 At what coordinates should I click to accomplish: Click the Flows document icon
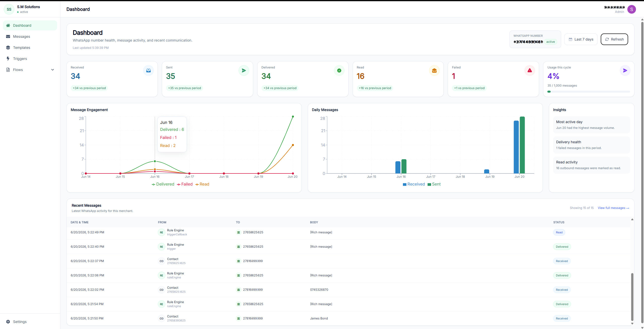pos(8,70)
